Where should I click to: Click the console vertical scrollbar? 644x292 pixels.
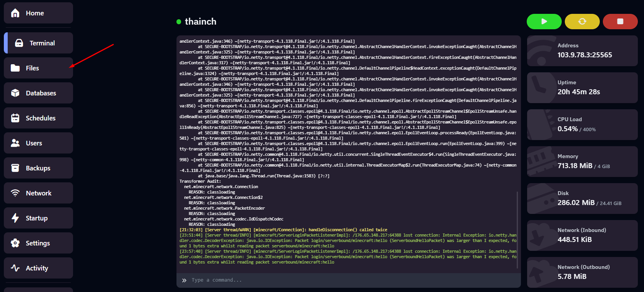tap(517, 231)
